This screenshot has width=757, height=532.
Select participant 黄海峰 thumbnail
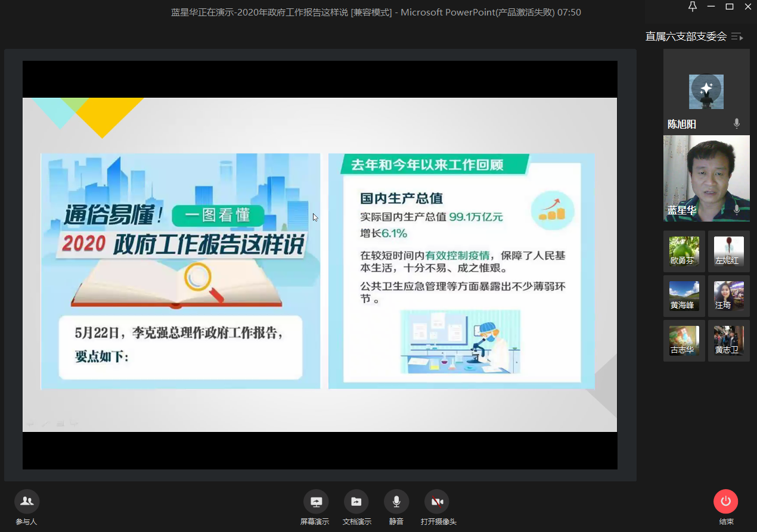pos(684,296)
